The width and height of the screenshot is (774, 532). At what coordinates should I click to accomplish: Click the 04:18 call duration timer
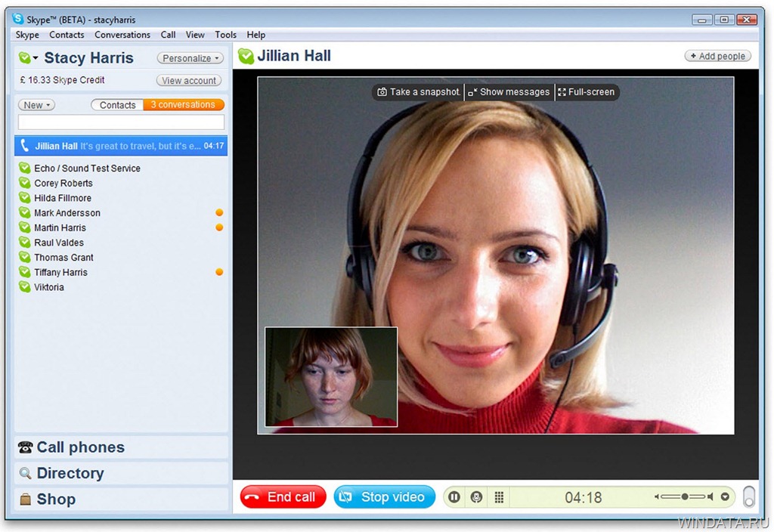[x=583, y=497]
